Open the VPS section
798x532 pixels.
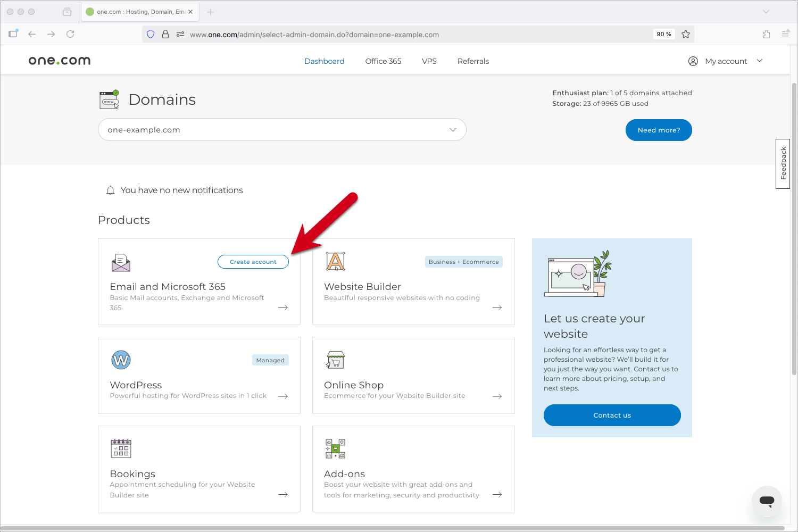pyautogui.click(x=429, y=61)
